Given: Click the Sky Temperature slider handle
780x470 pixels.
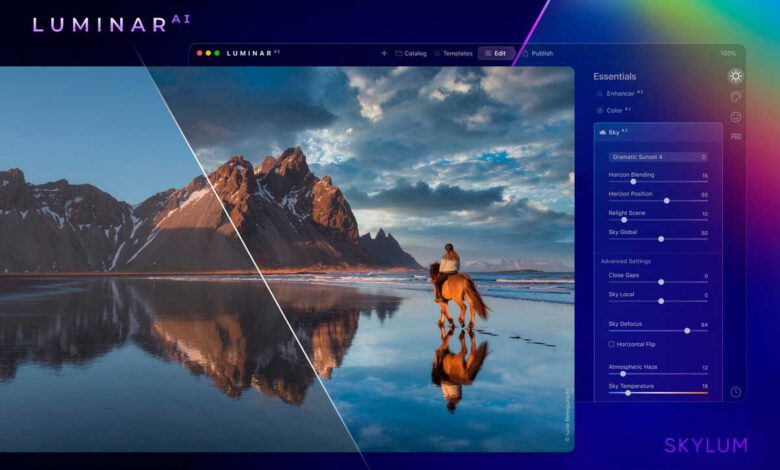Looking at the screenshot, I should coord(628,393).
